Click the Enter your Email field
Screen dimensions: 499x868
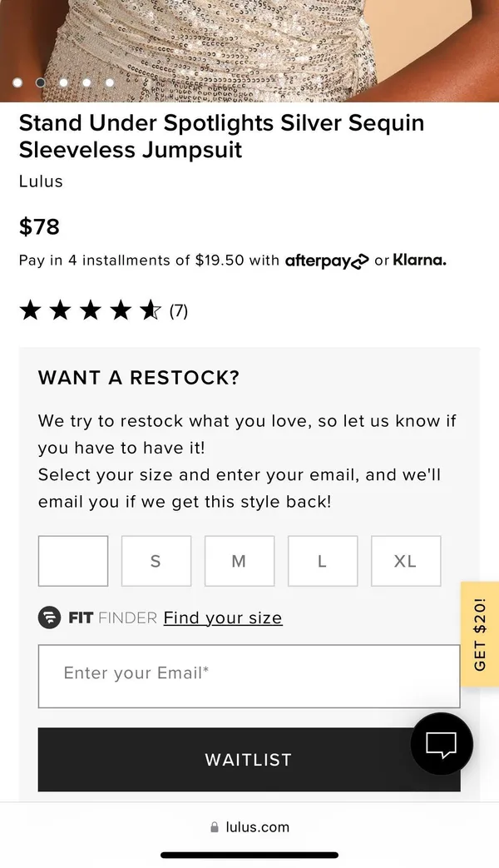[249, 676]
